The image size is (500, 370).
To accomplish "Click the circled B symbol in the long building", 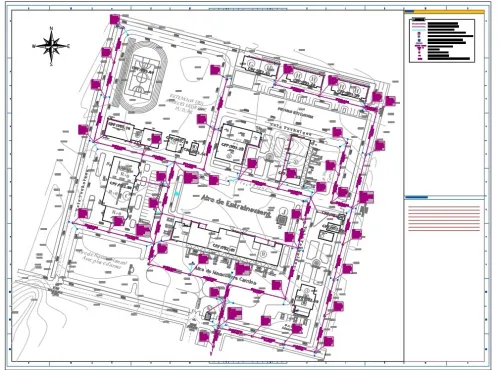I will (264, 254).
